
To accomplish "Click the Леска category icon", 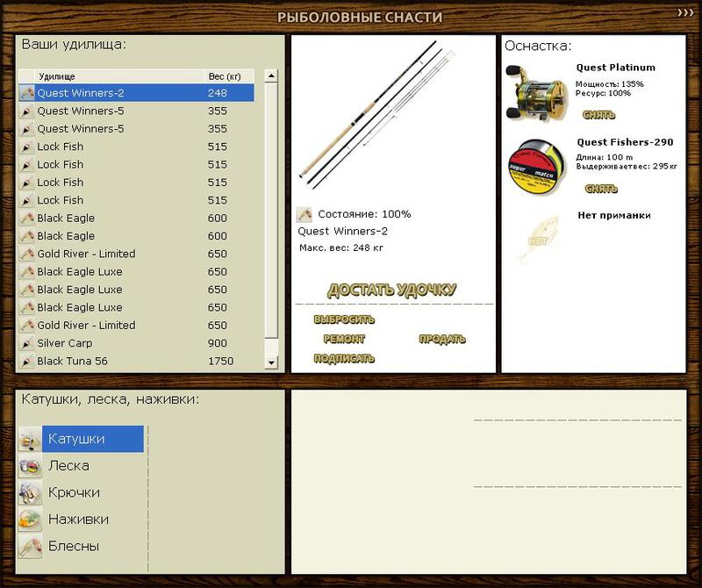I will (x=30, y=466).
